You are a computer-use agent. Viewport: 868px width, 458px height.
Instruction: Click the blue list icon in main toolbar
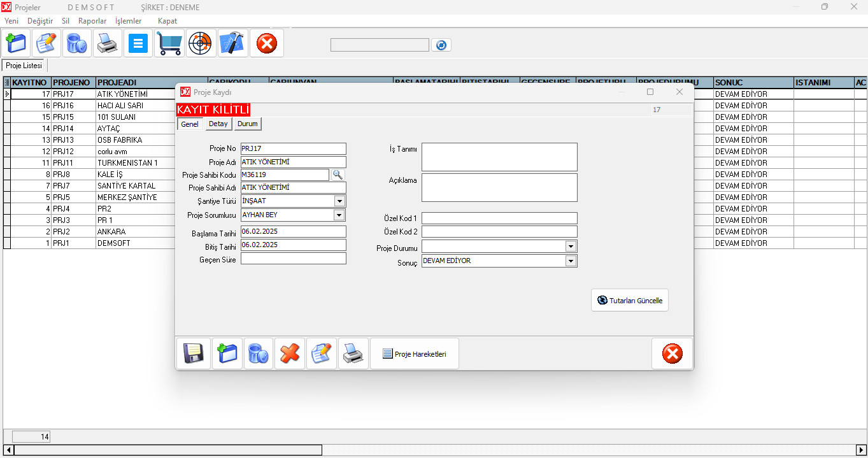[138, 43]
